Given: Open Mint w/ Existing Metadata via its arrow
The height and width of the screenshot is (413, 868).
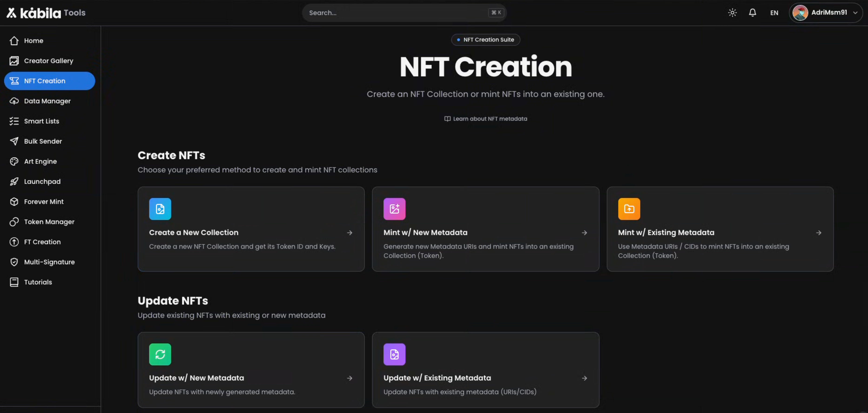Looking at the screenshot, I should [819, 233].
